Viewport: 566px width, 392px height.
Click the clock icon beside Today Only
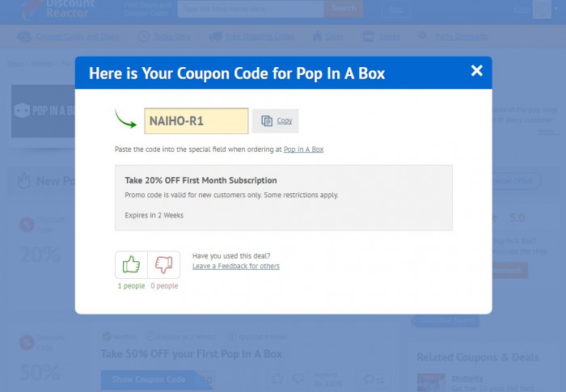point(144,36)
